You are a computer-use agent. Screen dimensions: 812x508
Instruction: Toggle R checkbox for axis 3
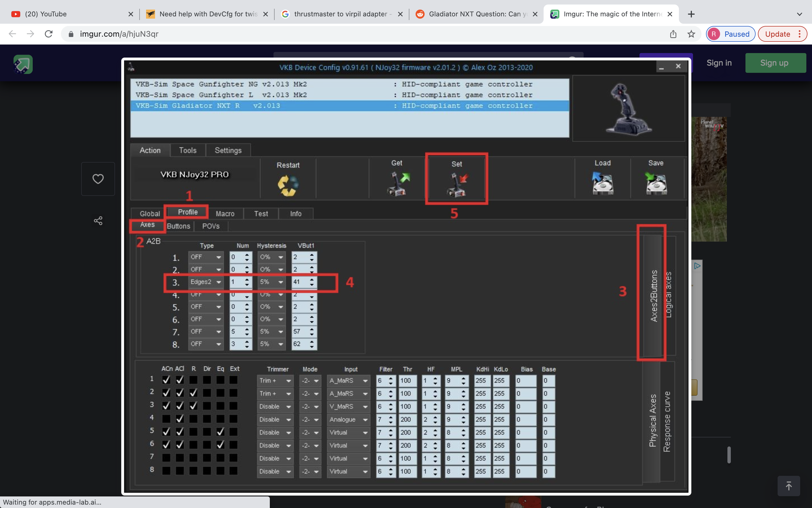point(193,406)
